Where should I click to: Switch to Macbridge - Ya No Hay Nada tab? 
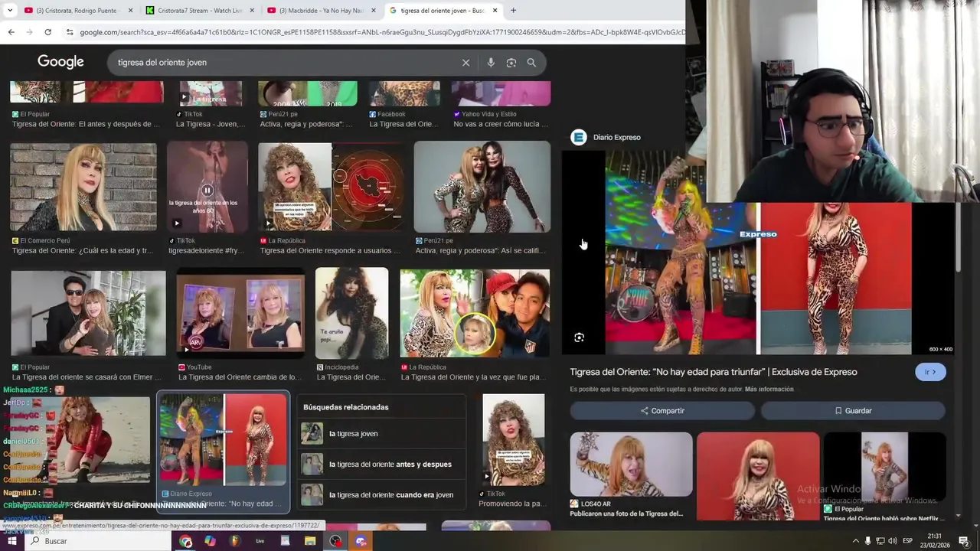coord(320,11)
